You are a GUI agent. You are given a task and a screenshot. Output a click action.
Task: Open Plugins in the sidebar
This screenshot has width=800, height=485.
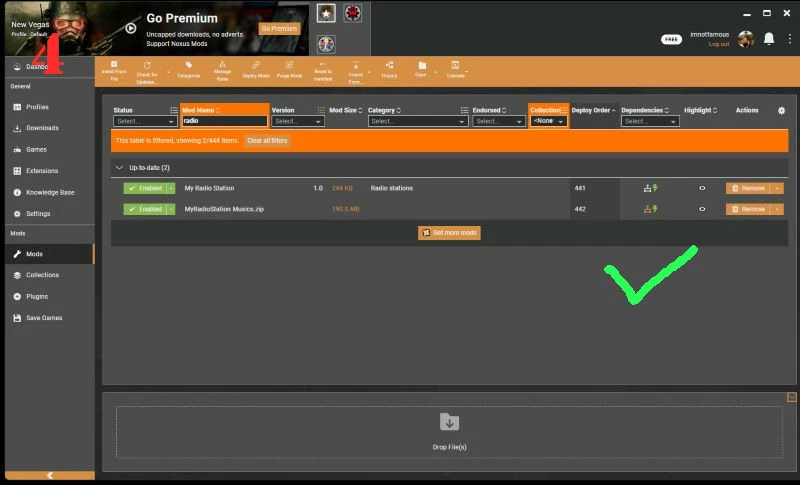[x=50, y=296]
